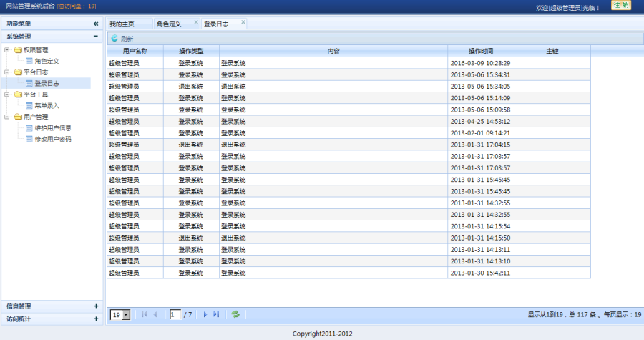
Task: Open 登录日志 in the tree
Action: tap(47, 83)
